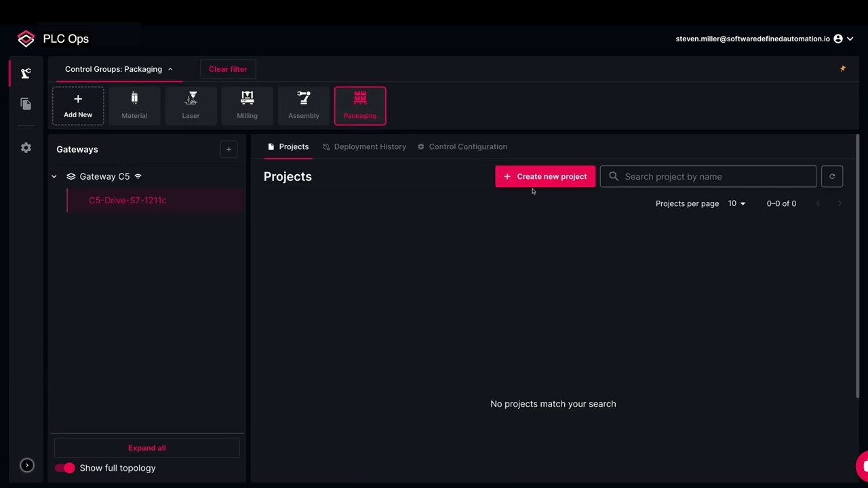This screenshot has height=488, width=868.
Task: Click the Gateway C5 wifi status icon
Action: point(138,176)
